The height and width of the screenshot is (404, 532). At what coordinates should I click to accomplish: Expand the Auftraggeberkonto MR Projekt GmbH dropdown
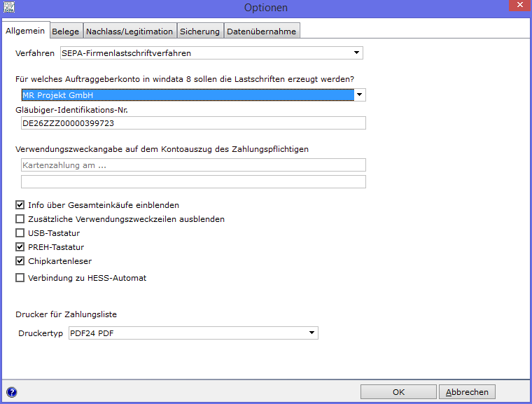point(360,95)
